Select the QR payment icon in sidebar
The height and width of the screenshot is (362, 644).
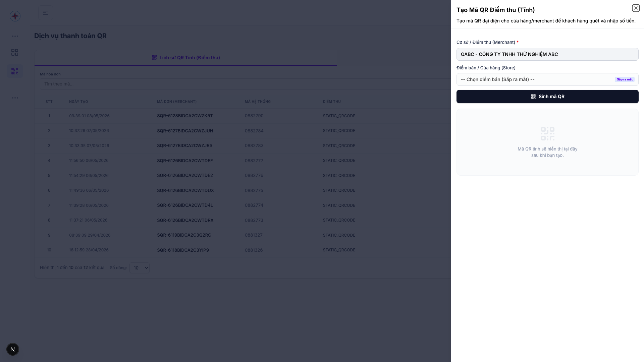15,71
